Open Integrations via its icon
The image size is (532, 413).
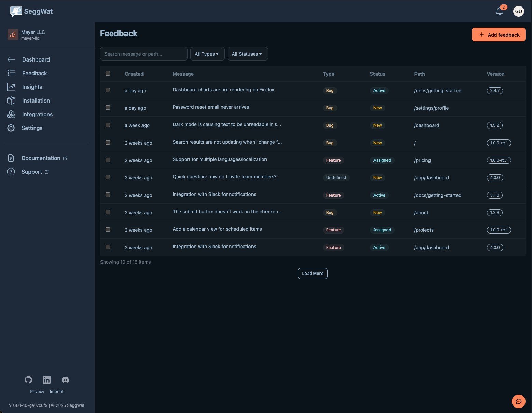11,114
